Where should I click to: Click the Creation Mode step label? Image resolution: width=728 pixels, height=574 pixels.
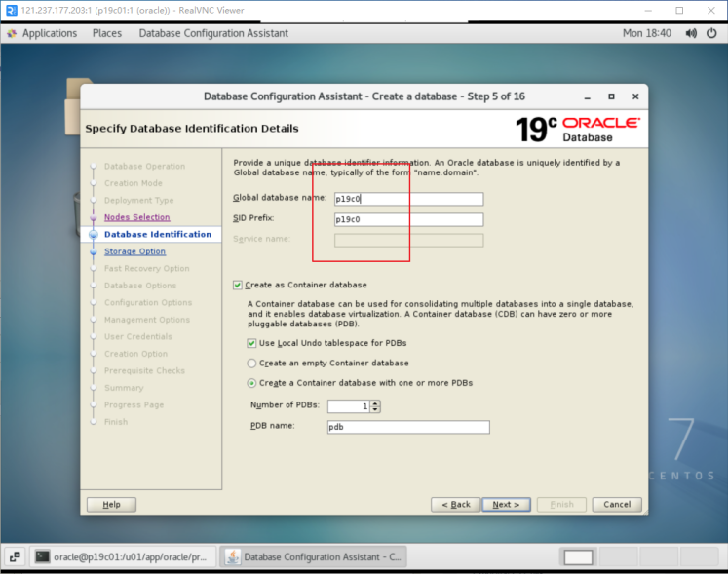click(x=134, y=183)
